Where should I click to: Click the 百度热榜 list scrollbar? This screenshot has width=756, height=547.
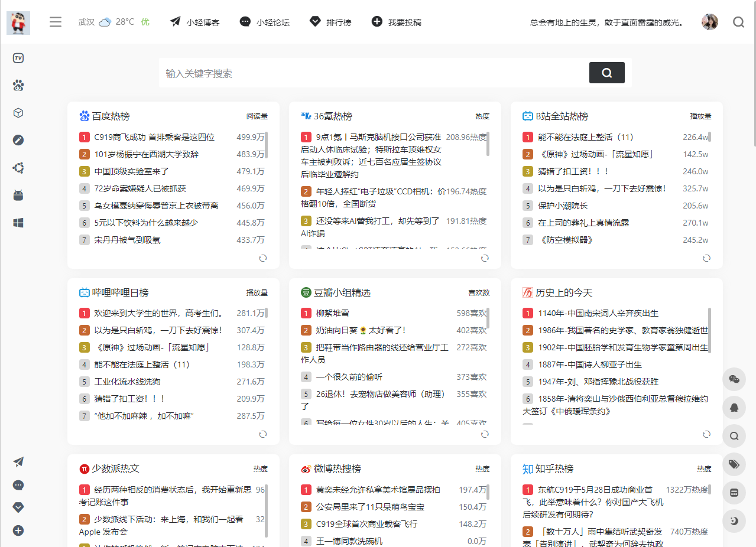coord(267,145)
